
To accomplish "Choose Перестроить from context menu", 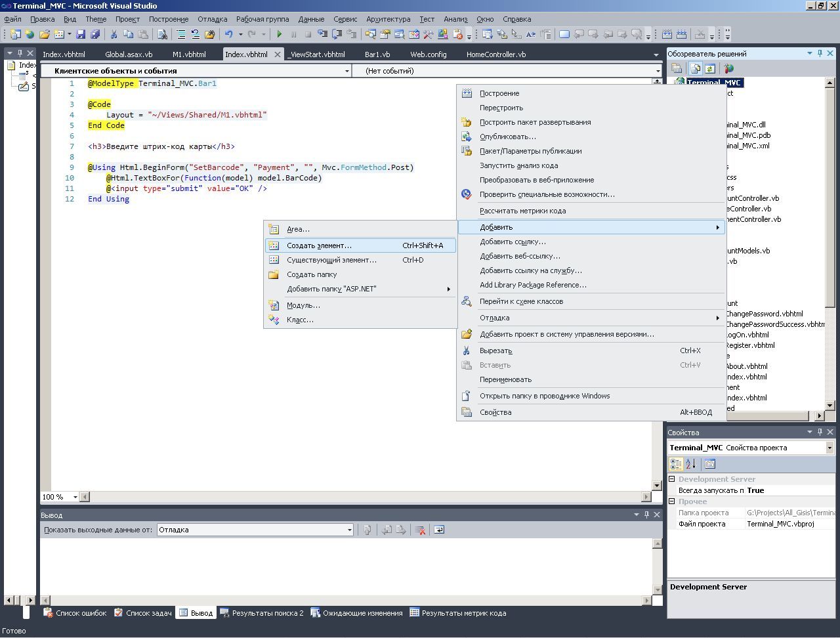I will [501, 108].
